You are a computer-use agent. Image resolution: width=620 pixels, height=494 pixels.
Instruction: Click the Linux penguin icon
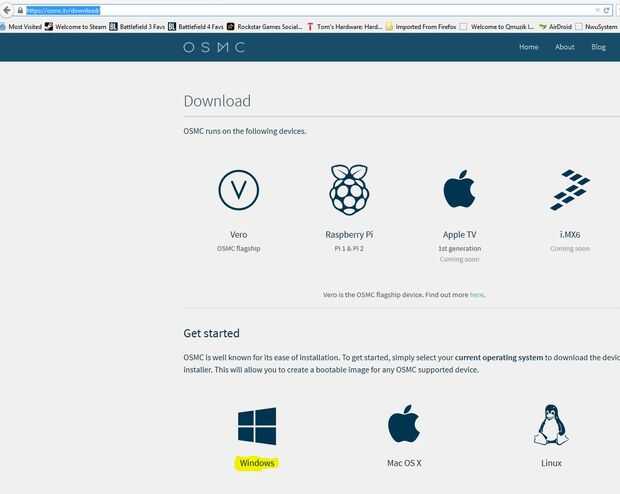click(x=551, y=425)
